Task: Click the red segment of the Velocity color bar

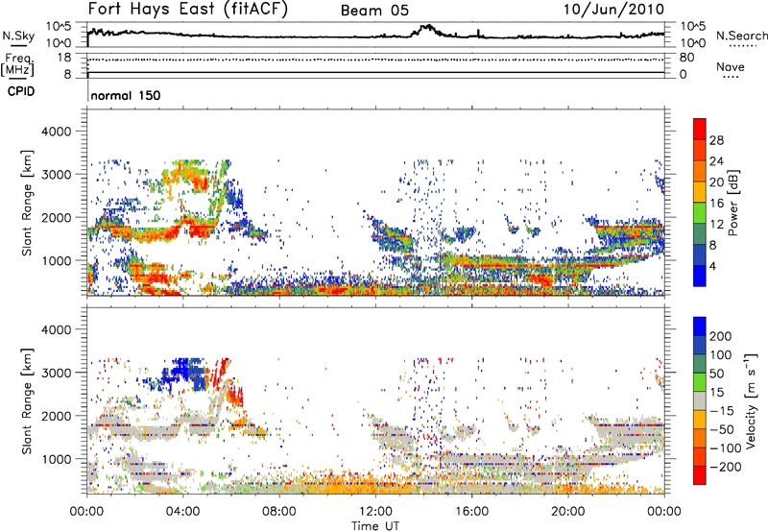Action: pos(700,475)
